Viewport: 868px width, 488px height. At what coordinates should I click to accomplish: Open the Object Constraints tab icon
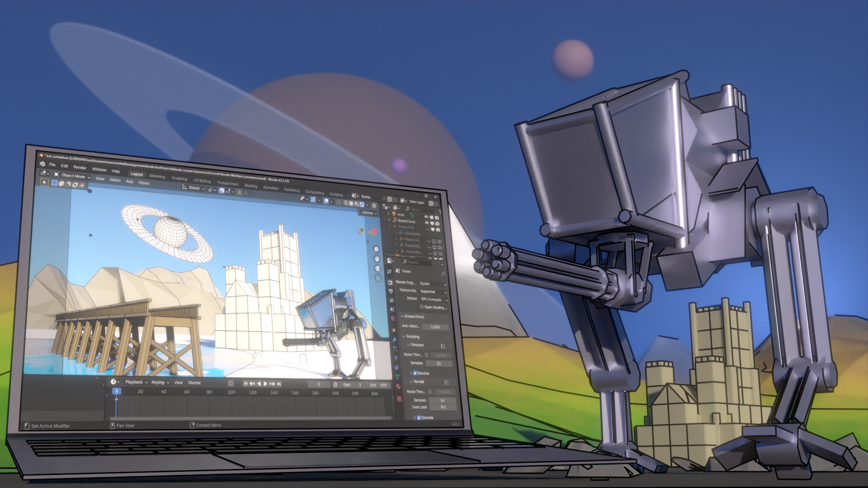tap(397, 367)
